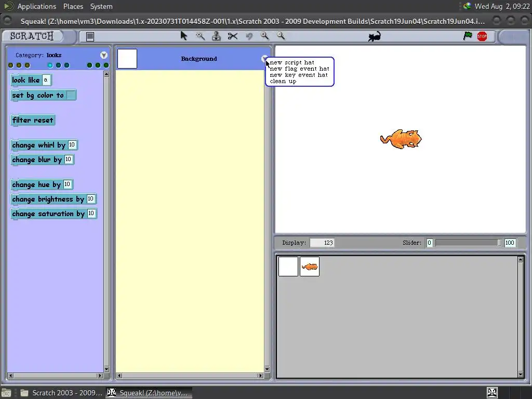Click the clock showing Wed Aug 2, 09:22

point(502,6)
